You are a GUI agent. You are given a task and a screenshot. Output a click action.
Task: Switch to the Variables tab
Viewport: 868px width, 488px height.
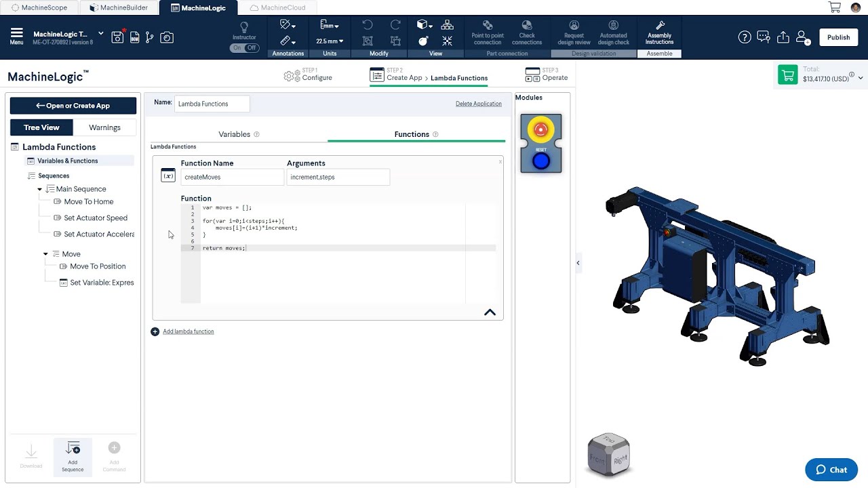(239, 134)
